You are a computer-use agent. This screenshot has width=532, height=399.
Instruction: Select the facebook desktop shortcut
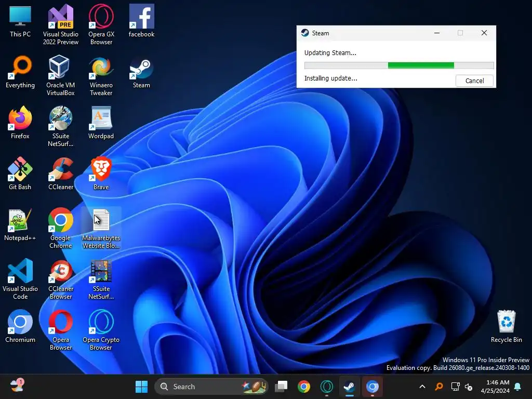pos(141,21)
